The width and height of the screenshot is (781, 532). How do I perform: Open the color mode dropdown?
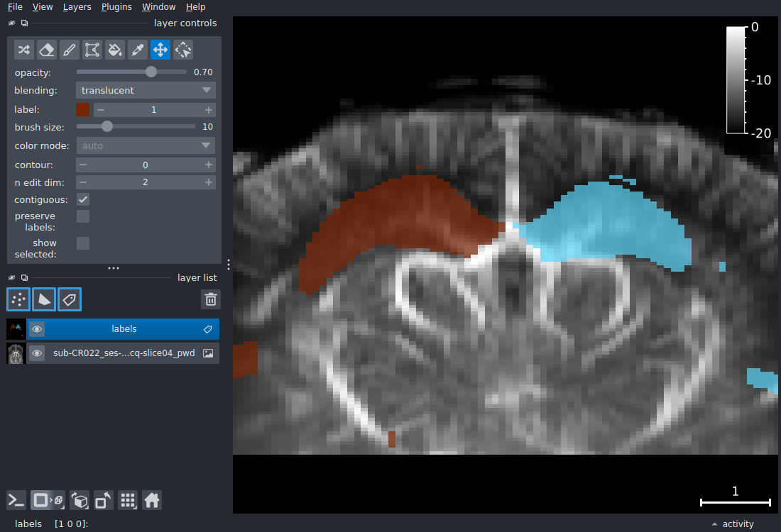tap(146, 146)
